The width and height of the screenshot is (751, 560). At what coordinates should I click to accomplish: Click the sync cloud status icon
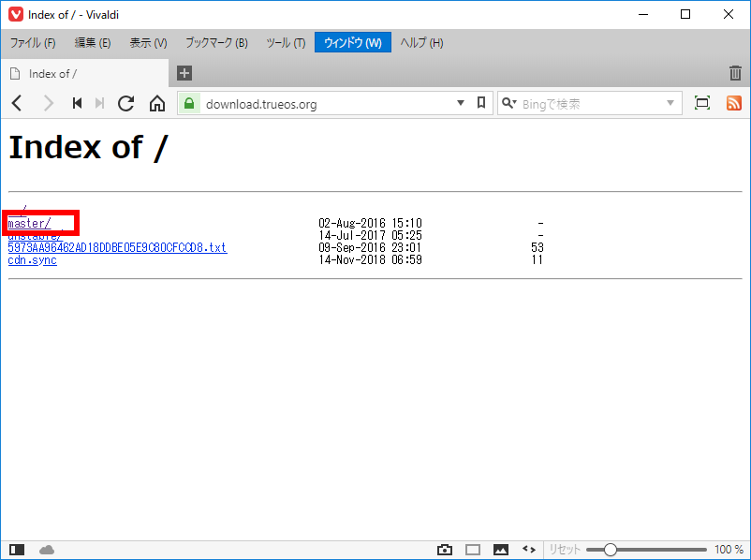[x=47, y=550]
